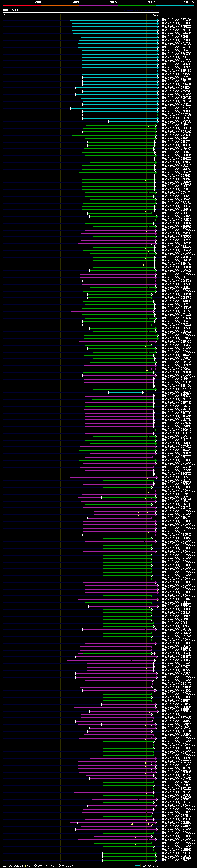Select the BB925841 query label
The image size is (197, 868).
(x=11, y=10)
